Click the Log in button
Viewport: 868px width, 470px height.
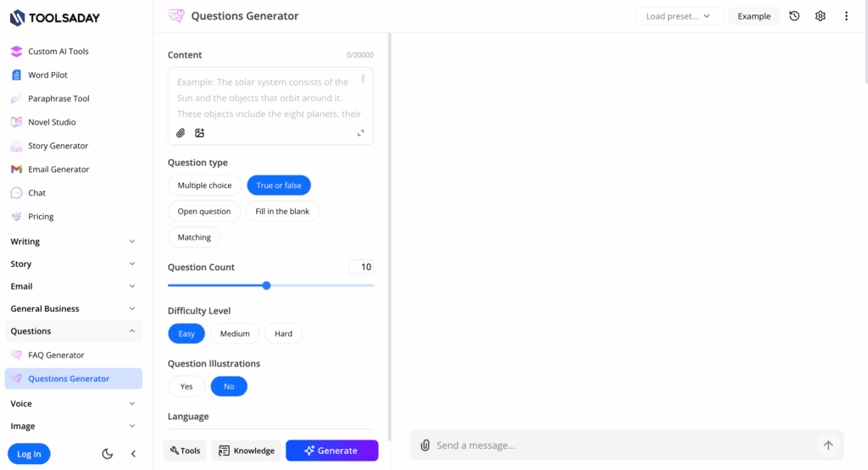click(29, 454)
